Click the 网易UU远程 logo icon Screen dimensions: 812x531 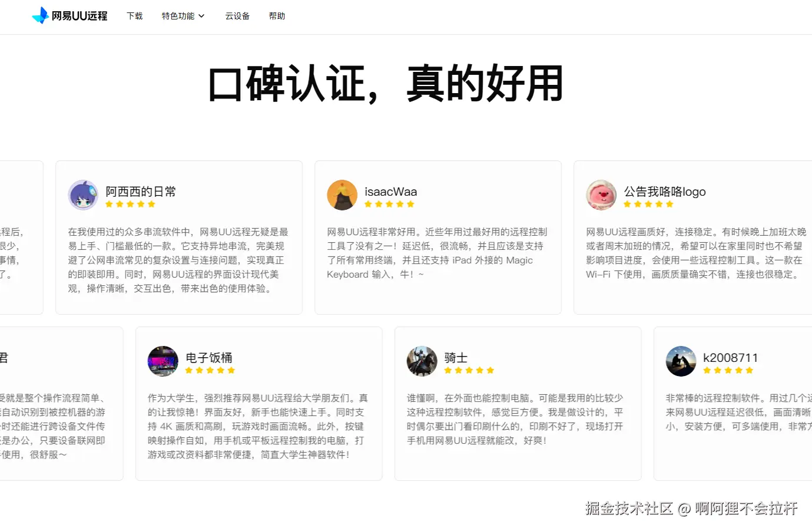pyautogui.click(x=41, y=15)
